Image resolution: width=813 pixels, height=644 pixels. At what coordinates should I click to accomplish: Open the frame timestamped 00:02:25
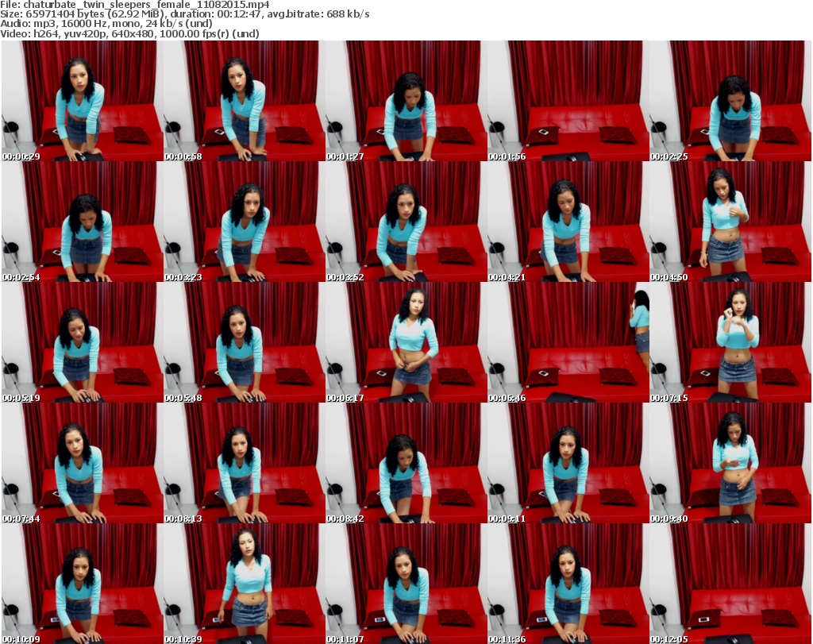point(730,101)
